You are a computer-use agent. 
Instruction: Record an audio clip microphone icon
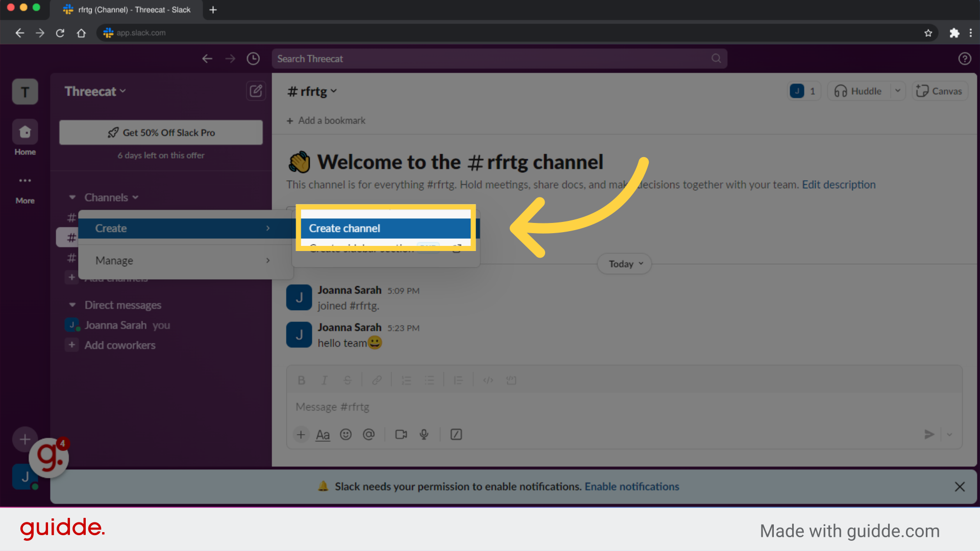tap(424, 435)
